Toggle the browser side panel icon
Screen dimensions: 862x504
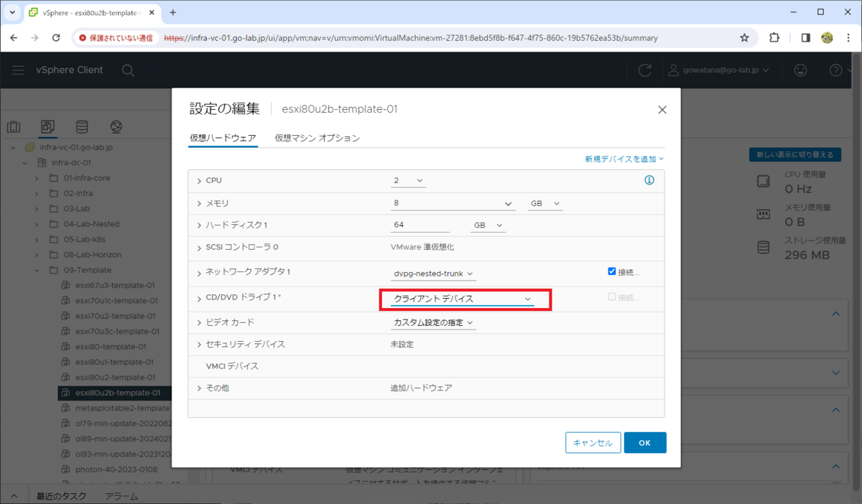point(806,38)
